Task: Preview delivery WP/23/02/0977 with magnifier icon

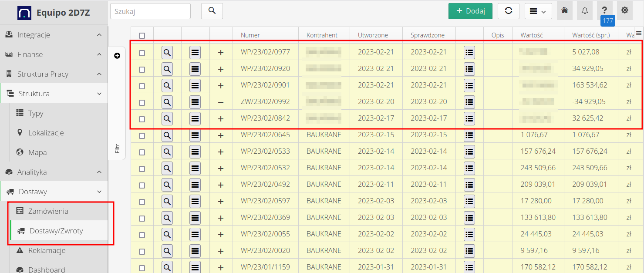Action: [x=167, y=52]
